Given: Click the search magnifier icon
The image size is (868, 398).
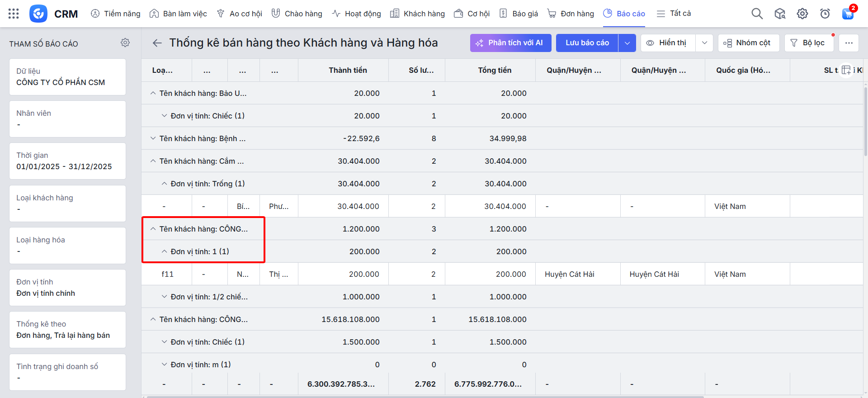Looking at the screenshot, I should (x=757, y=14).
